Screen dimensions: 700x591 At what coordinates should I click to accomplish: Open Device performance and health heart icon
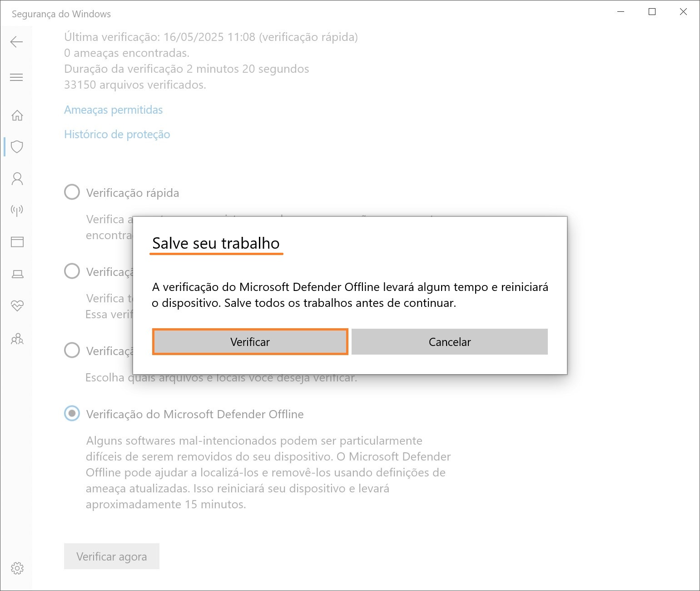[17, 306]
